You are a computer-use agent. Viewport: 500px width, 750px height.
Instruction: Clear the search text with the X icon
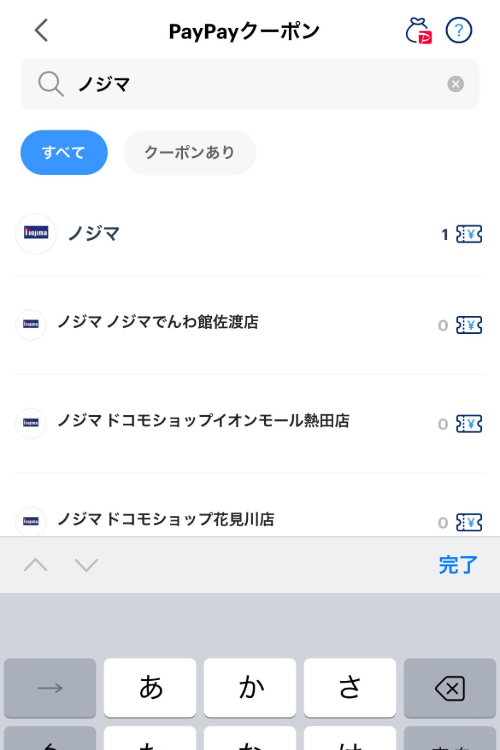[455, 84]
